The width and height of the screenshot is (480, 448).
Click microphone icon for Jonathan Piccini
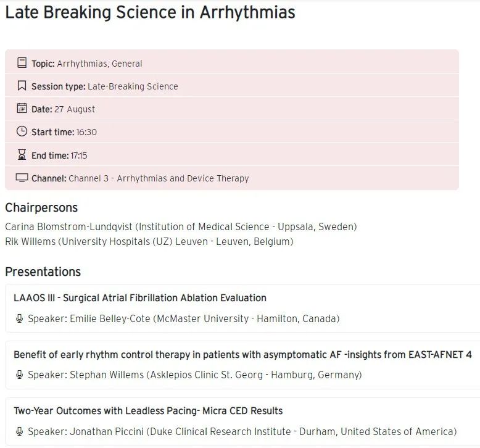pyautogui.click(x=20, y=431)
